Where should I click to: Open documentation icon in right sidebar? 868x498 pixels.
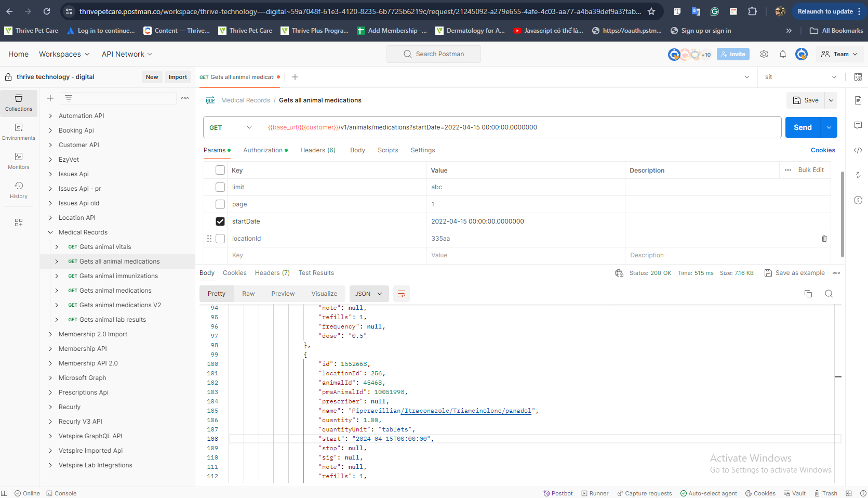tap(858, 100)
